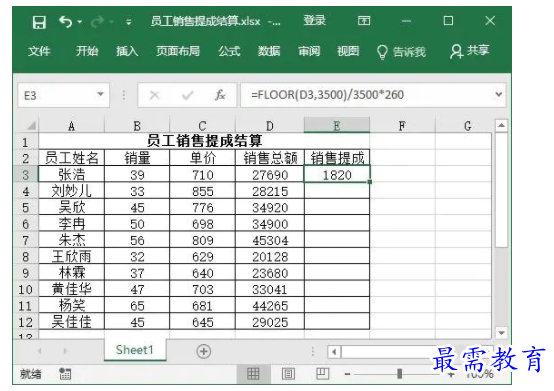The width and height of the screenshot is (554, 391).
Task: Click cell with value 45304
Action: [270, 241]
